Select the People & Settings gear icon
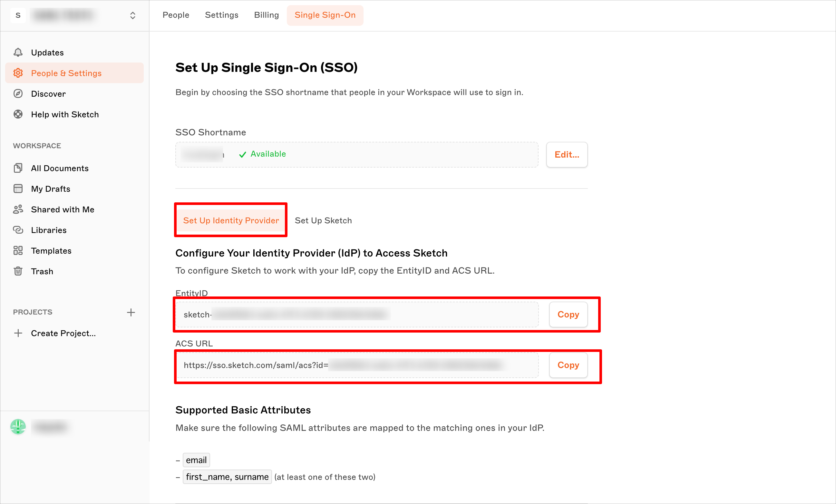 tap(18, 73)
